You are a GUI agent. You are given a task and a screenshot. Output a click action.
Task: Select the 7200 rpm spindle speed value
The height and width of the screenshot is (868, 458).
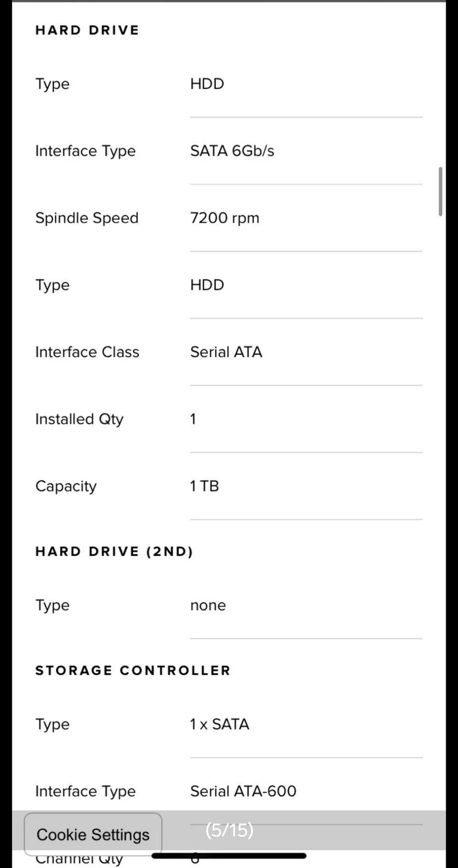(224, 218)
